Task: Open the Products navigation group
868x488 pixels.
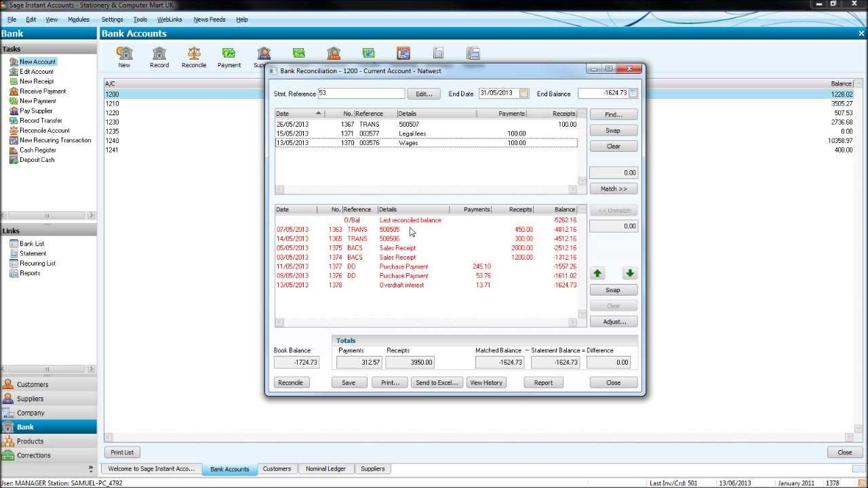Action: (x=48, y=441)
